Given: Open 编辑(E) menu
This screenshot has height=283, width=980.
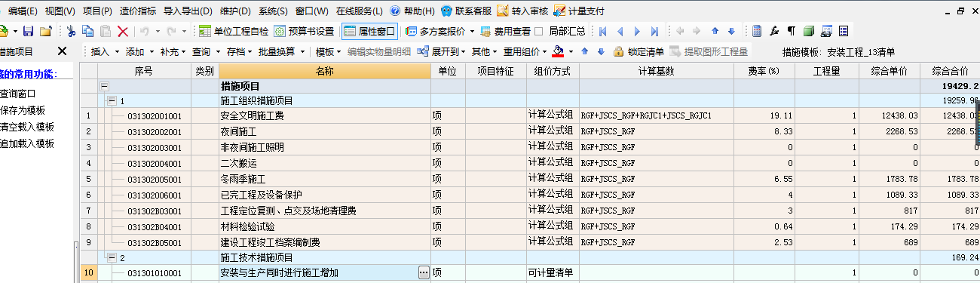Looking at the screenshot, I should tap(23, 11).
